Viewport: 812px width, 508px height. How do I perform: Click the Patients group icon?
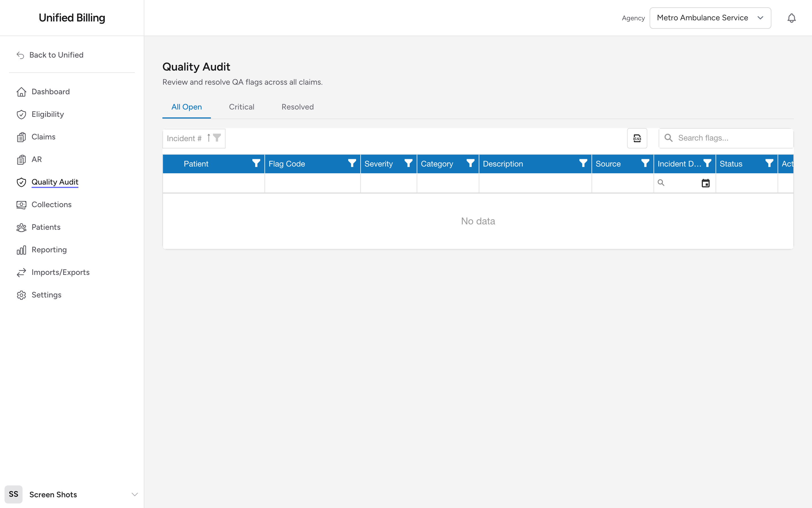coord(21,227)
